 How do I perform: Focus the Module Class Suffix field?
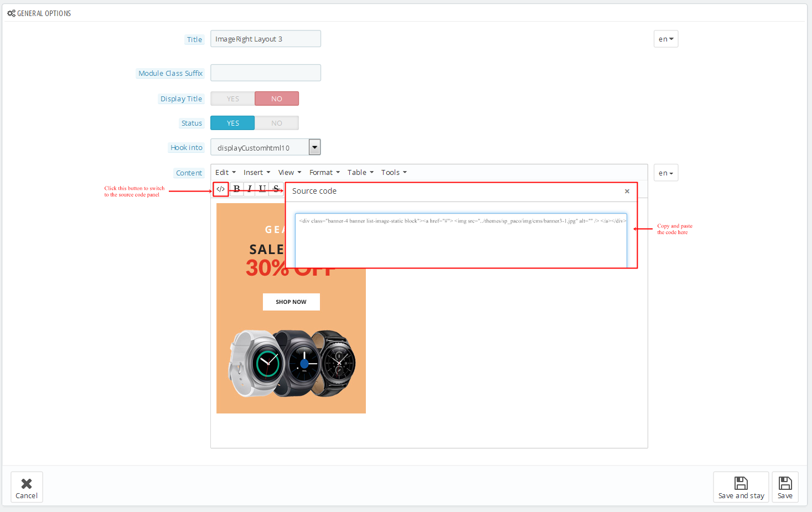pyautogui.click(x=266, y=73)
